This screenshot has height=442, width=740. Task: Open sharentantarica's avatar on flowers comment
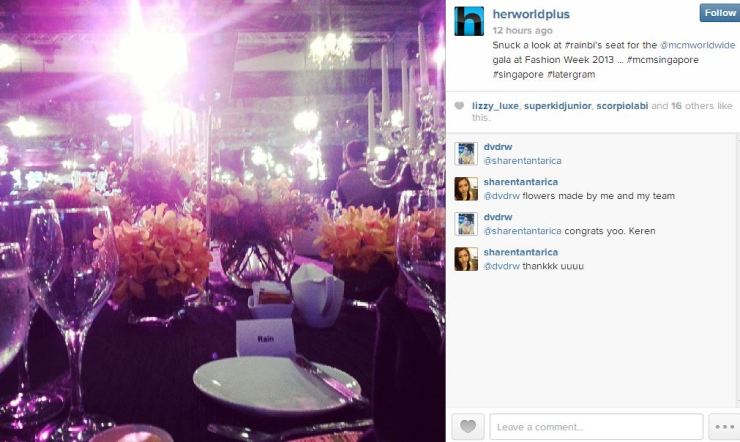click(466, 189)
